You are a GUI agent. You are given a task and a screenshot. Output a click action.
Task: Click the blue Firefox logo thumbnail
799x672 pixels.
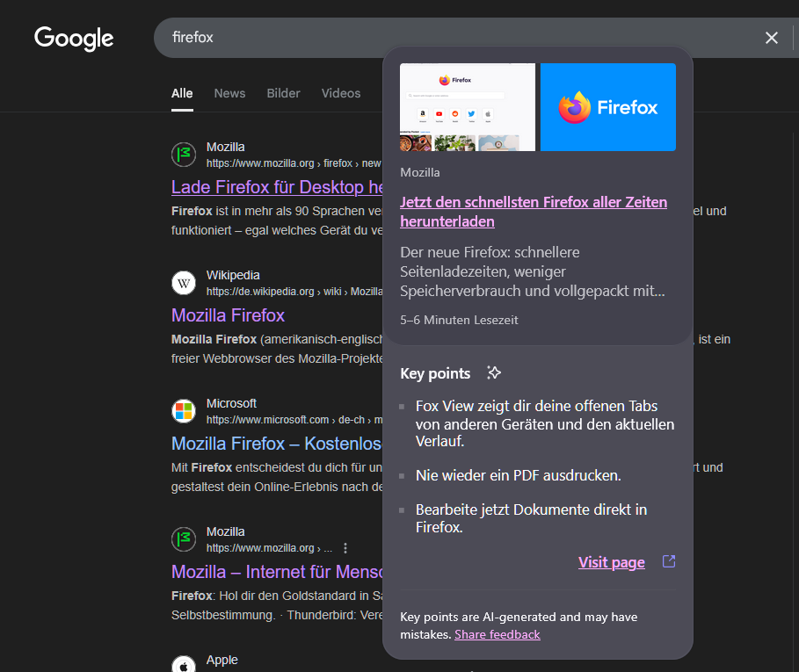coord(608,107)
